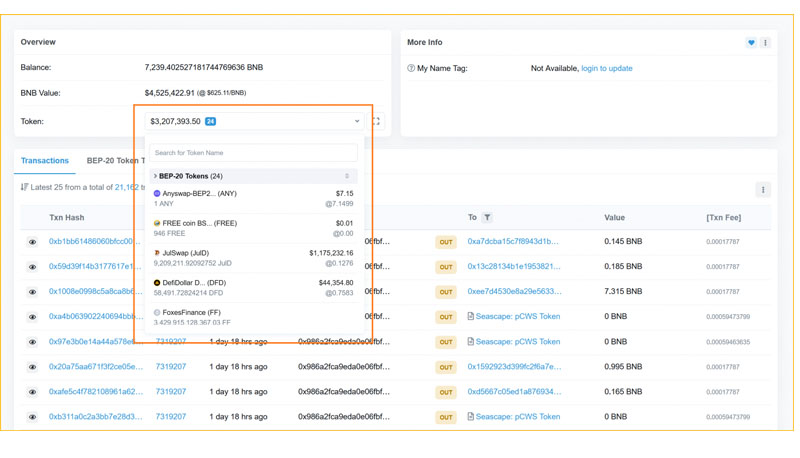This screenshot has height=458, width=800.
Task: Click the Search for Token Name field
Action: tap(254, 152)
